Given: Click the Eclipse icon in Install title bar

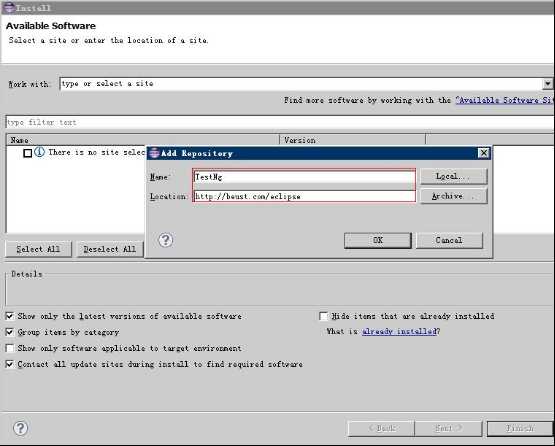Looking at the screenshot, I should click(x=9, y=7).
